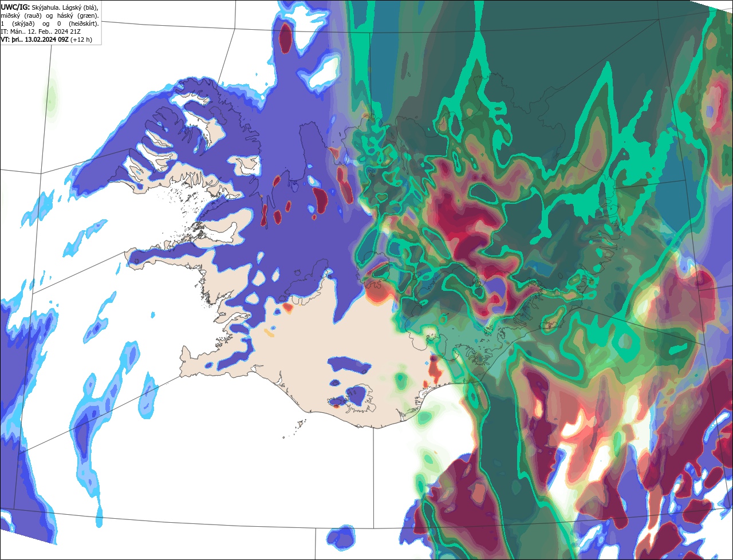733x560 pixels.
Task: Click the 'UWC/IG:' bold heading in the legend
Action: [15, 7]
